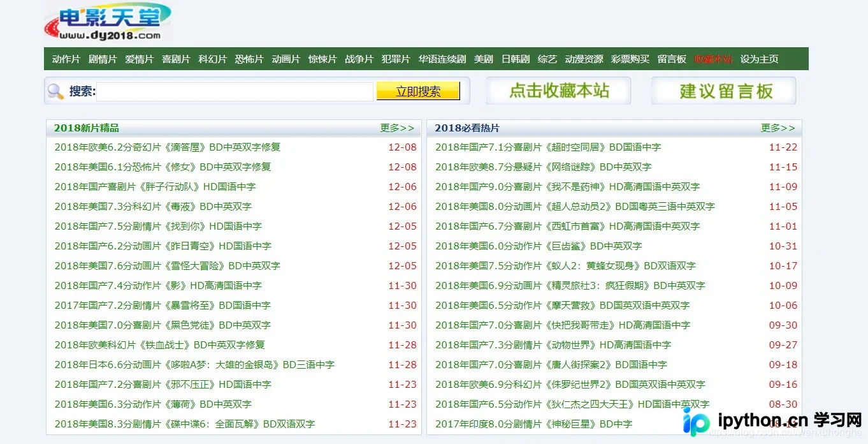Open the 动漫资源 menu item
Viewport: 868px width, 444px height.
(x=584, y=59)
